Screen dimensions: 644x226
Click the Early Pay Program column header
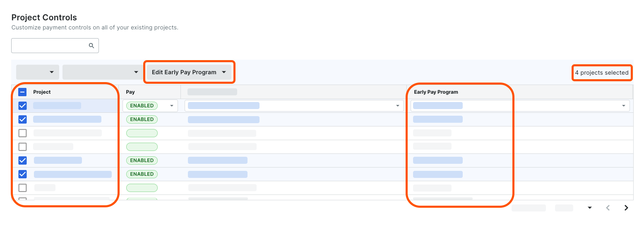[436, 92]
